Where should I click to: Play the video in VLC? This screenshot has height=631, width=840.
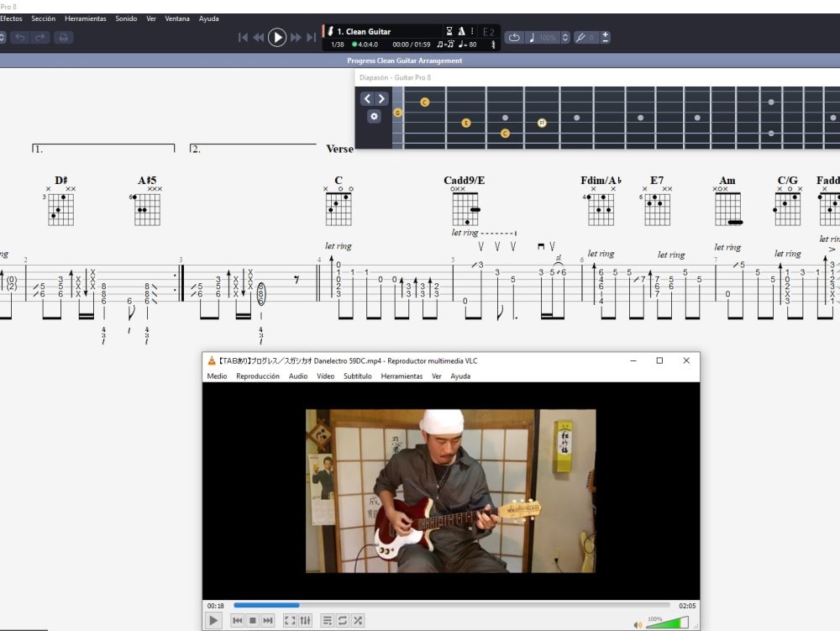click(213, 620)
